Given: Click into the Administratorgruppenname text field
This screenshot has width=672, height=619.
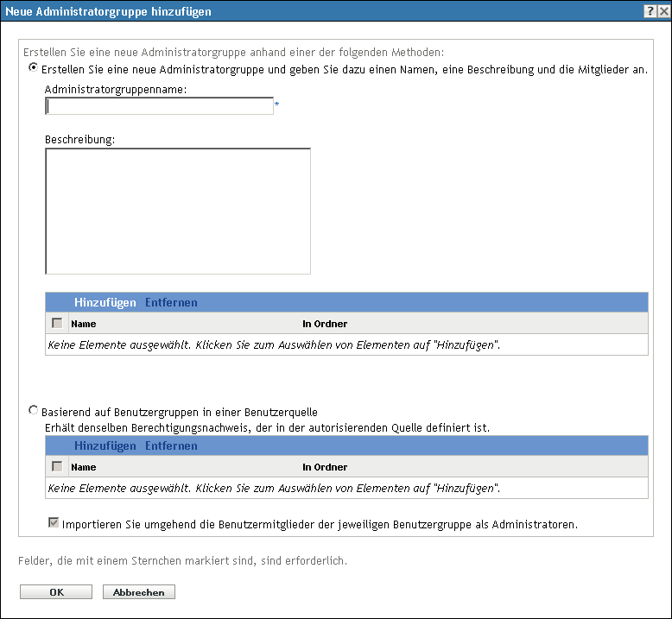Looking at the screenshot, I should (x=160, y=106).
